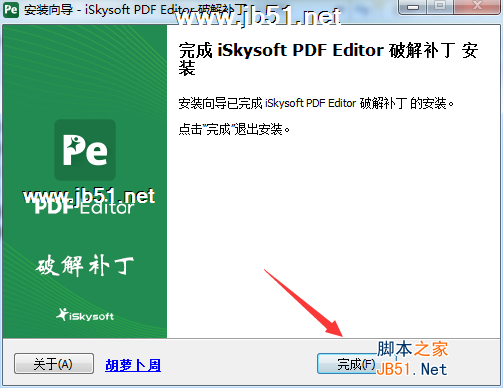Click the Pe icon in title bar
The width and height of the screenshot is (503, 388).
click(x=11, y=10)
